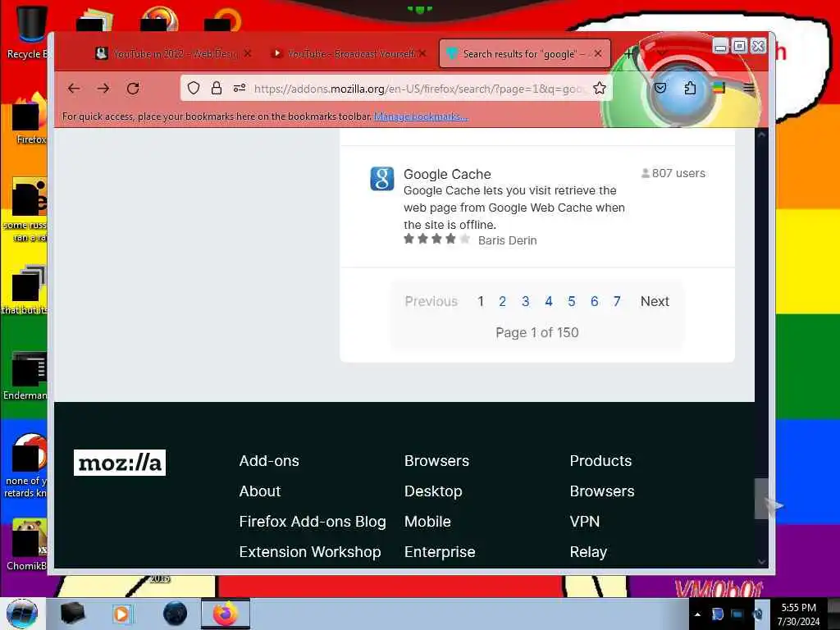Viewport: 840px width, 630px height.
Task: Close the YouTube in 2012 tab
Action: pyautogui.click(x=247, y=53)
